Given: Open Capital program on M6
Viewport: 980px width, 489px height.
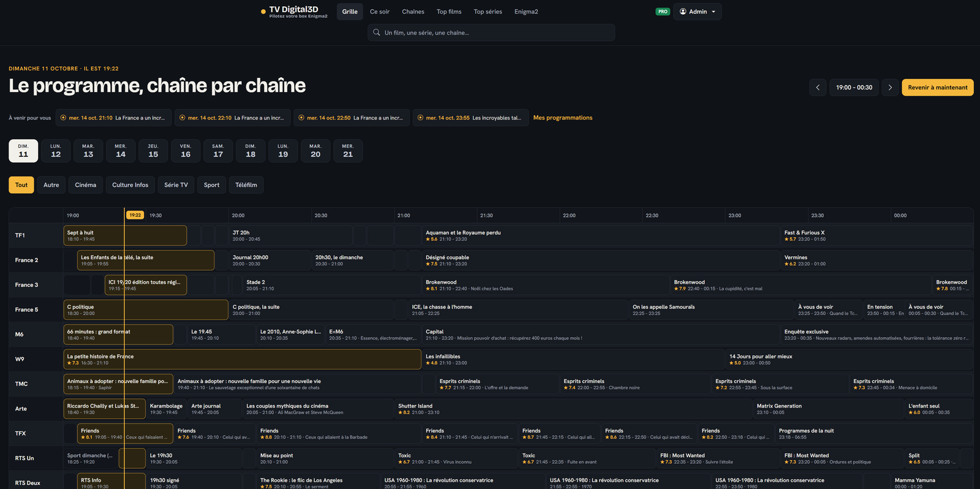Looking at the screenshot, I should click(600, 335).
